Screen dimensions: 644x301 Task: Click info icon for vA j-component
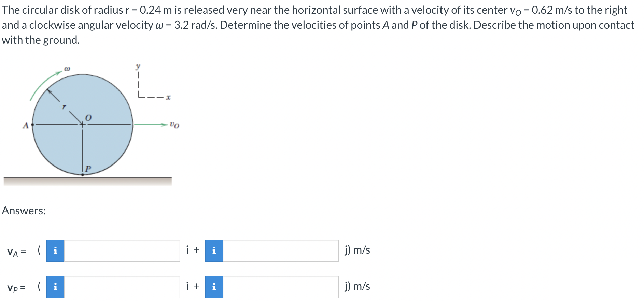(214, 251)
